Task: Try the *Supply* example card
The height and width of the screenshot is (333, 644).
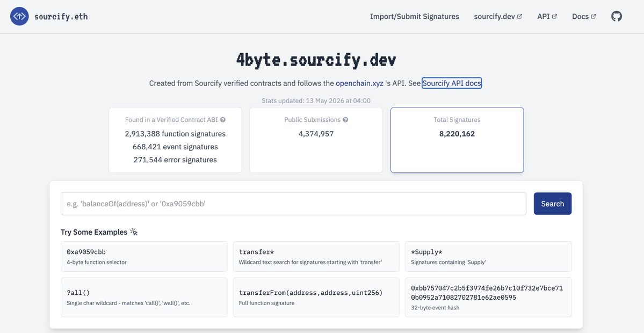Action: (488, 257)
